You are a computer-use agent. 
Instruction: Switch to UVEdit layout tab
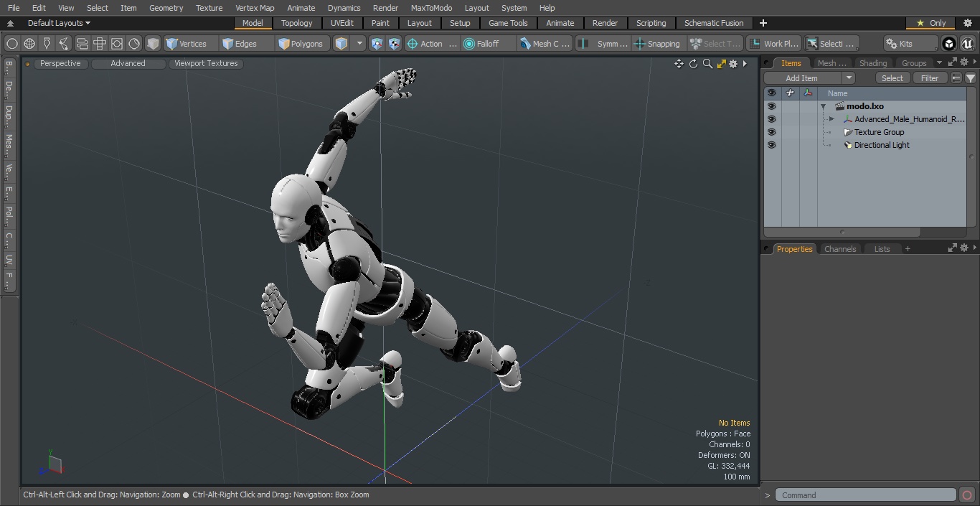(342, 23)
